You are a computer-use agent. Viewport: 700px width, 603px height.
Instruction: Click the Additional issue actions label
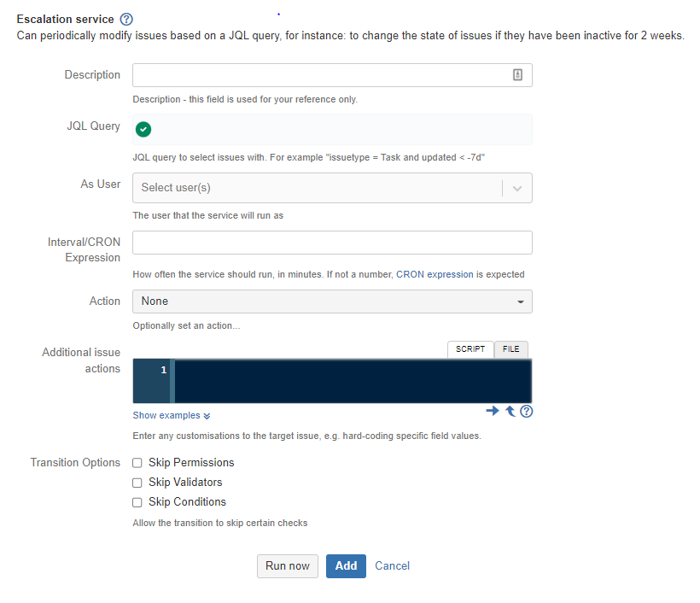pos(81,360)
